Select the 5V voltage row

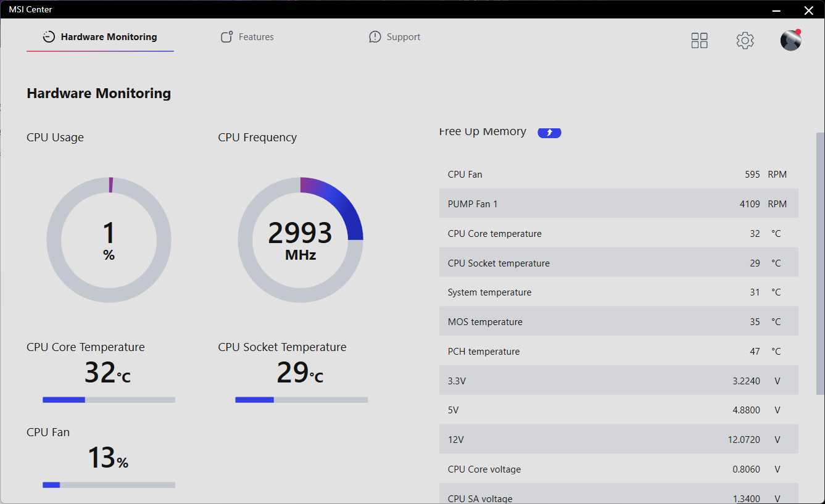click(619, 410)
